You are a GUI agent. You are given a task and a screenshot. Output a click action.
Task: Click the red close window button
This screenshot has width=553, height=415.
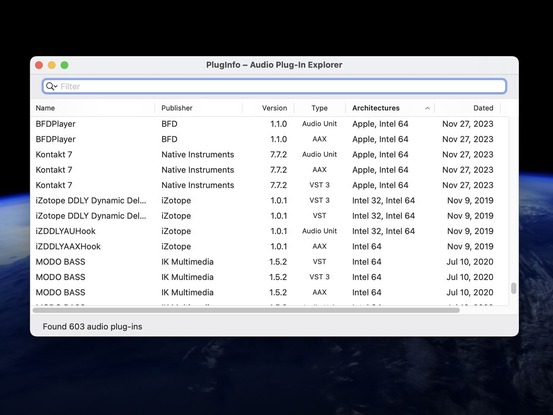pos(39,65)
